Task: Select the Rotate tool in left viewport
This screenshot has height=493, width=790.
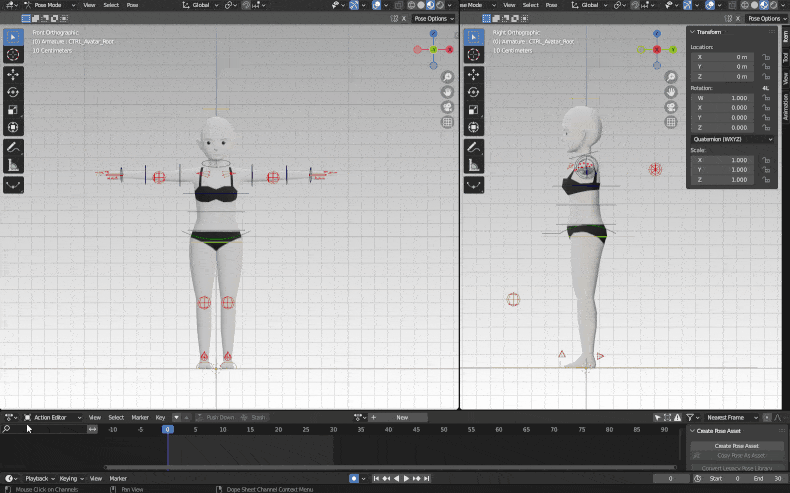Action: click(x=13, y=92)
